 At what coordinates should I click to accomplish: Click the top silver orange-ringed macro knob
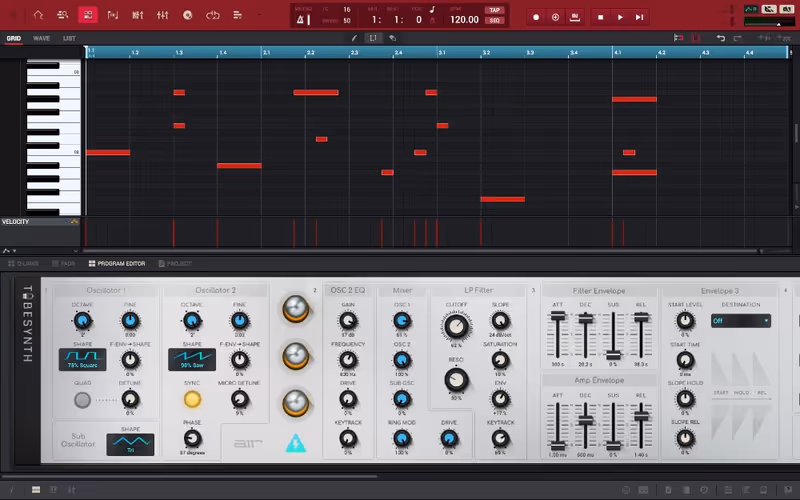tap(295, 308)
